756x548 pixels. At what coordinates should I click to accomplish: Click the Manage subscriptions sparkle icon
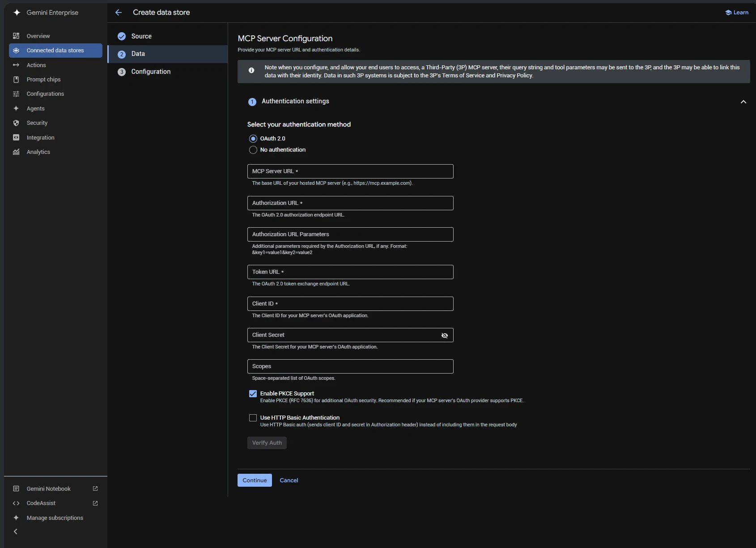click(x=16, y=518)
